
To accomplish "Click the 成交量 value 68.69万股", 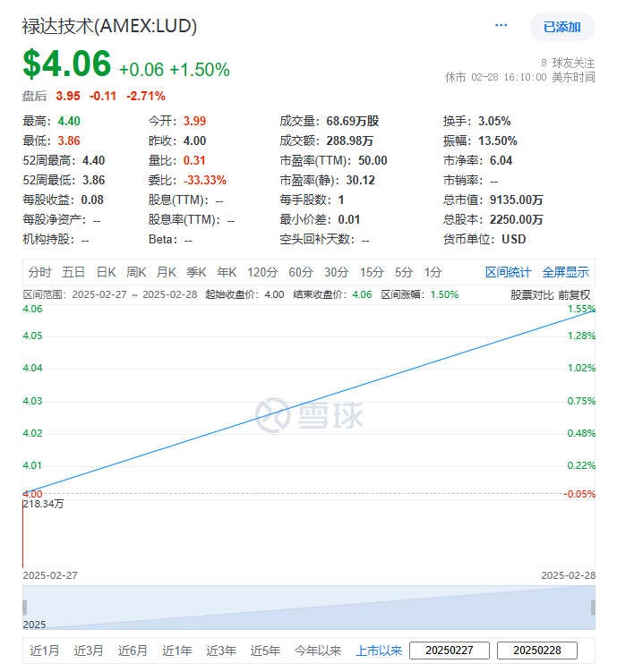I will 353,122.
